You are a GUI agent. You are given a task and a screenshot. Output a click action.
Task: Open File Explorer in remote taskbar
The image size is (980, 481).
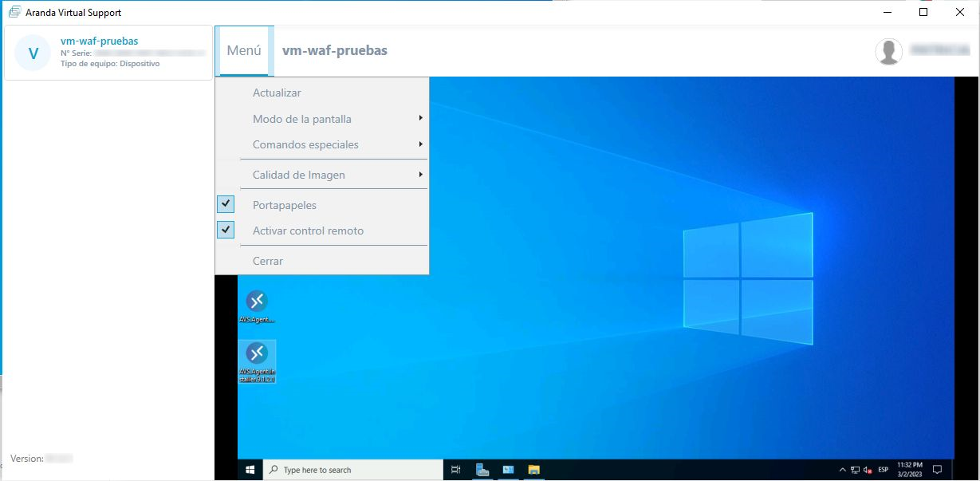pyautogui.click(x=534, y=470)
